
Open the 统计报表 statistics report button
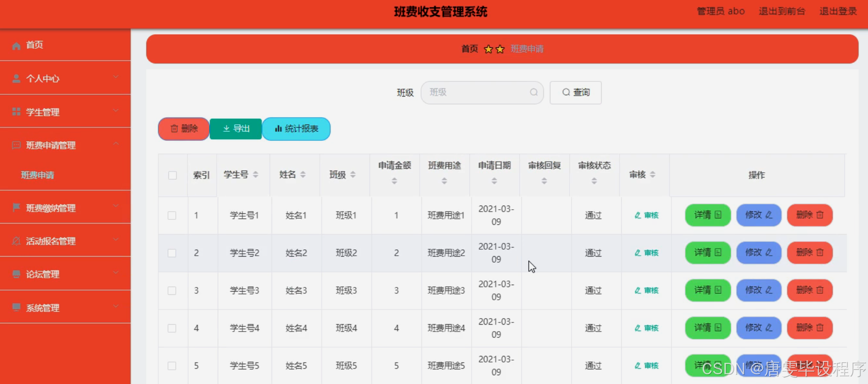296,129
